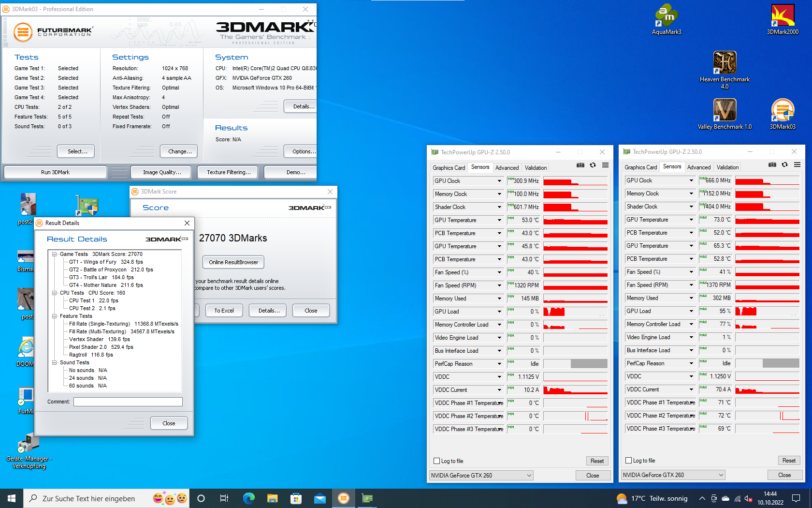Collapse the Sound Tests tree node
Viewport: 812px width, 508px height.
point(55,362)
